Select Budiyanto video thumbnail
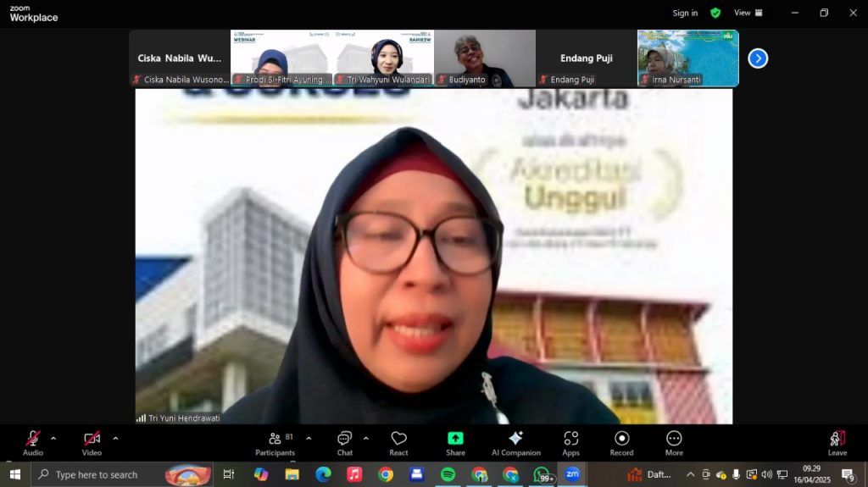 [x=485, y=58]
